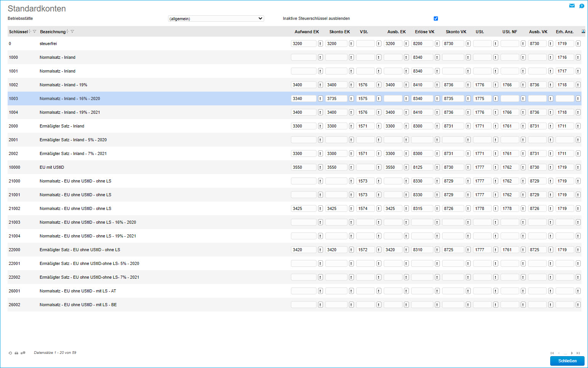Click the refresh icon beside the printer
The image size is (588, 368).
pos(10,353)
